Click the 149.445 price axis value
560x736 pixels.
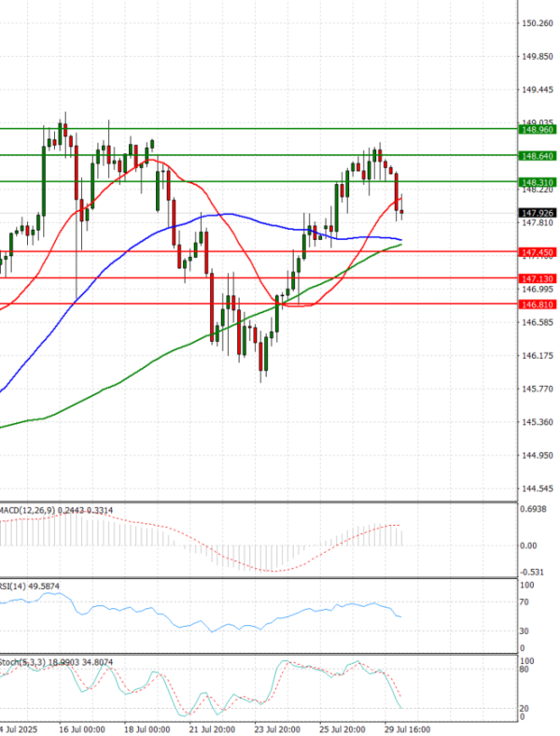(x=538, y=90)
